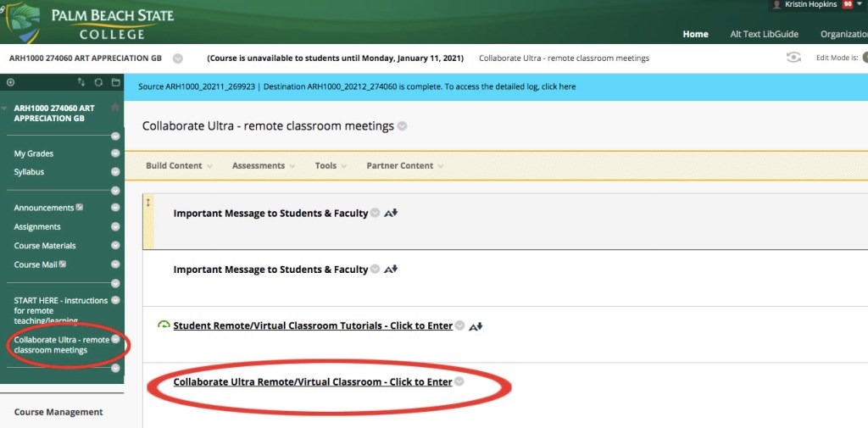This screenshot has height=428, width=868.
Task: Expand the Partner Content dropdown
Action: tap(404, 166)
